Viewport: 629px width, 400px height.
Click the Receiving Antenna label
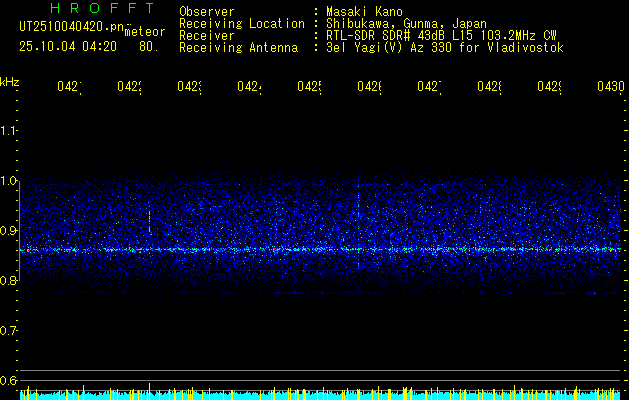pos(239,48)
